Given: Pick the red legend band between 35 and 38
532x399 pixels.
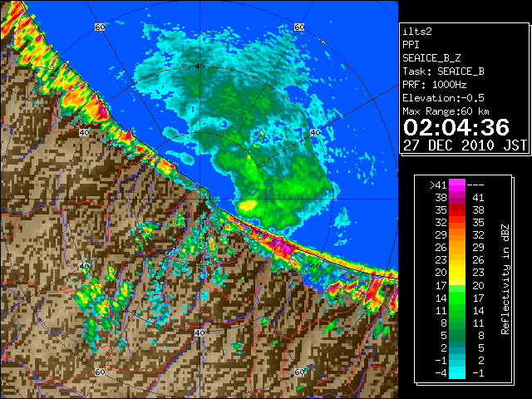Looking at the screenshot, I should click(457, 210).
